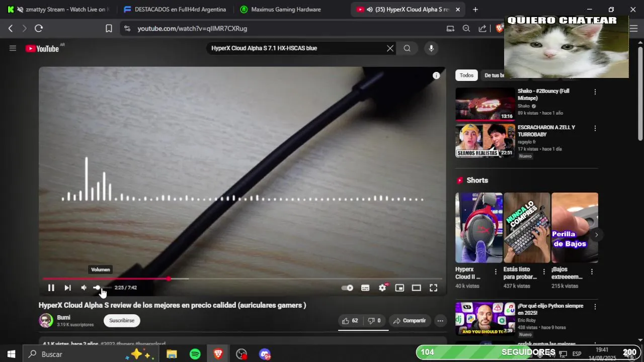This screenshot has height=362, width=644.
Task: Open the Brave Shields lion icon
Action: (499, 29)
